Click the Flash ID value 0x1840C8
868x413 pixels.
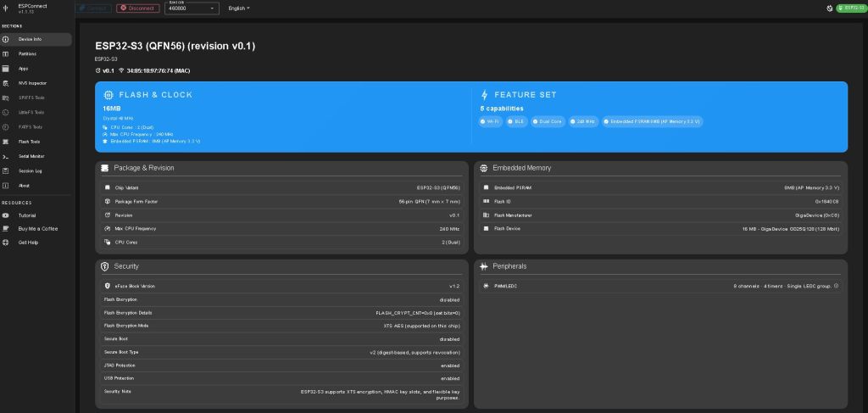[x=827, y=202]
